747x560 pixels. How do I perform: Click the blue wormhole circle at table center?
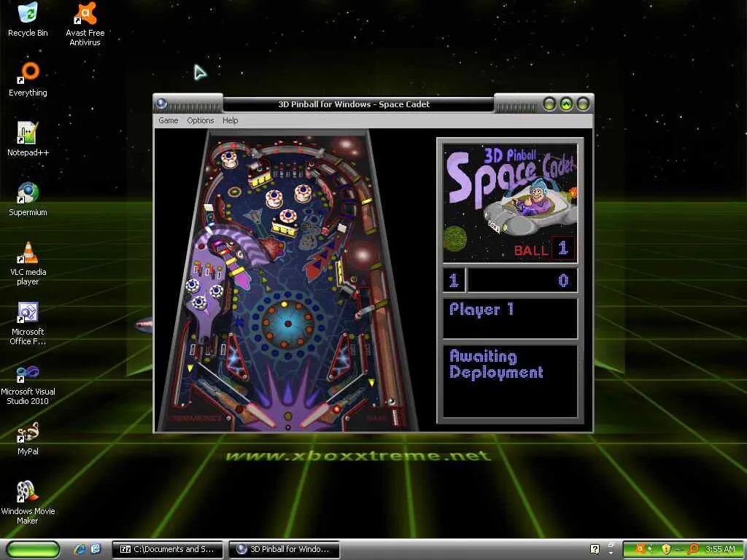287,324
